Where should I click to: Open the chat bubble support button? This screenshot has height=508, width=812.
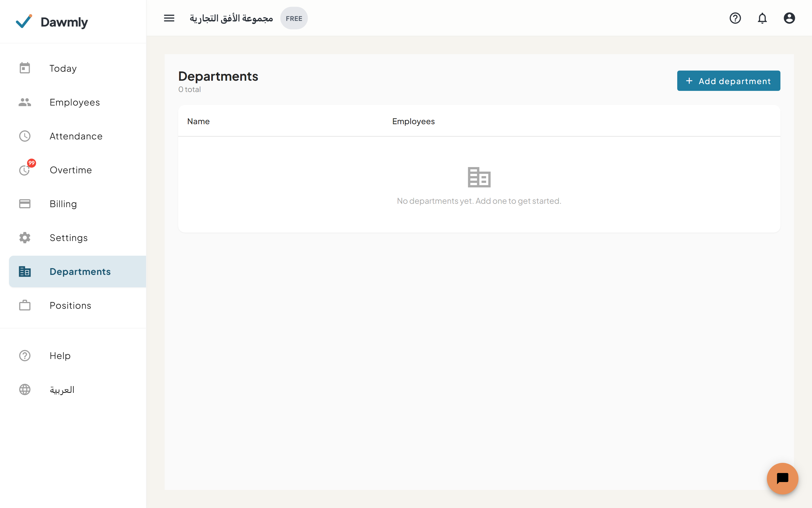coord(782,478)
